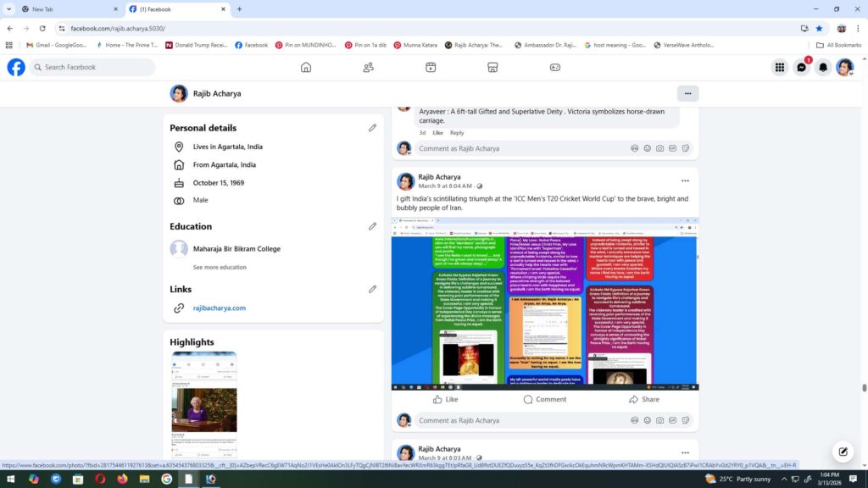The image size is (868, 488).
Task: Share the ICC T20 World Cup post
Action: [x=643, y=399]
